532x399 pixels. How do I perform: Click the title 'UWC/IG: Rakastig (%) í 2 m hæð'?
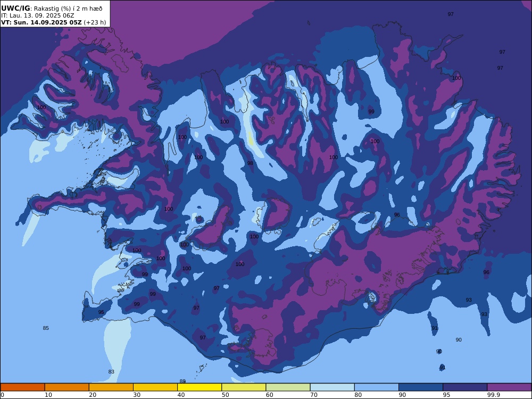(52, 9)
